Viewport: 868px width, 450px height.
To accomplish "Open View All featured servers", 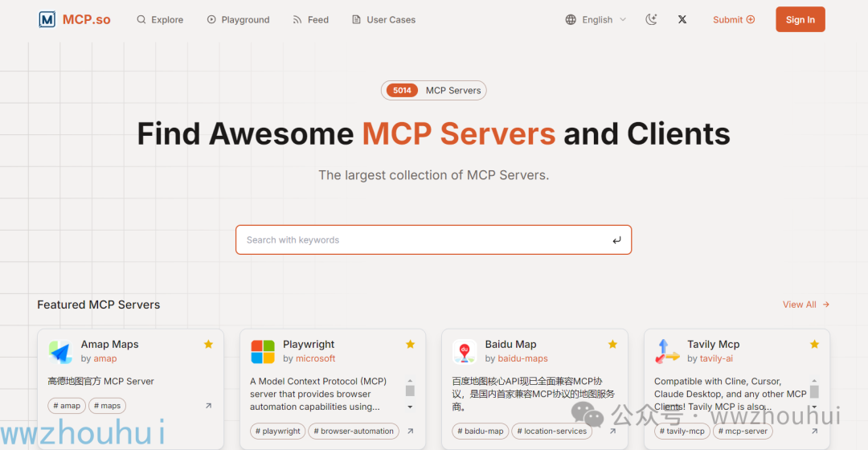I will [805, 305].
